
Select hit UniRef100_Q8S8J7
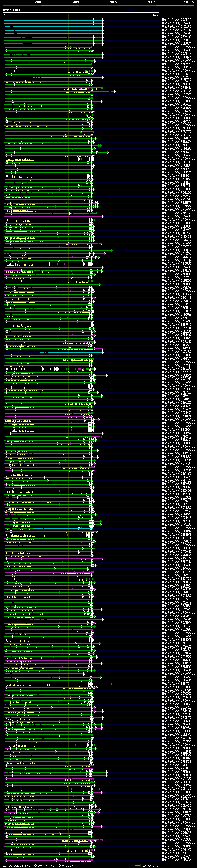point(177,40)
